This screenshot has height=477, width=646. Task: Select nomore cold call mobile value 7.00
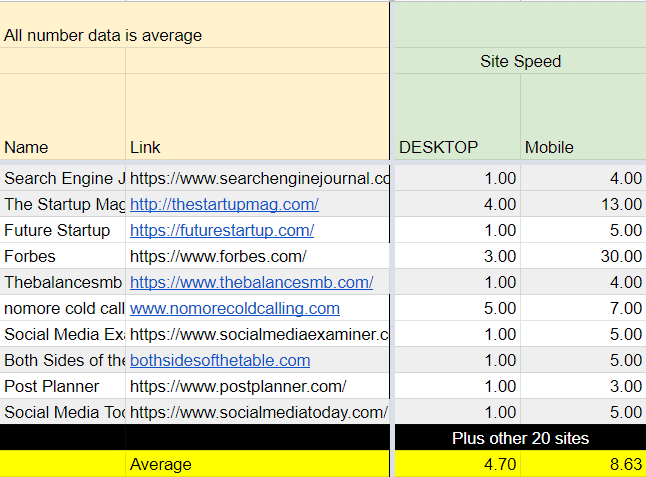(x=583, y=308)
